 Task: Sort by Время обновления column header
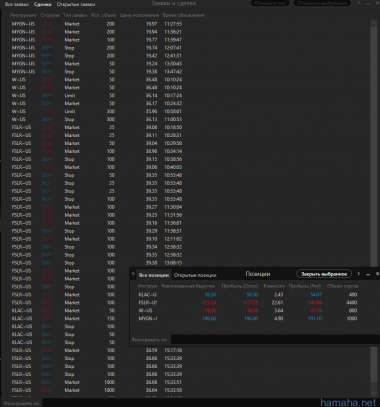point(183,15)
